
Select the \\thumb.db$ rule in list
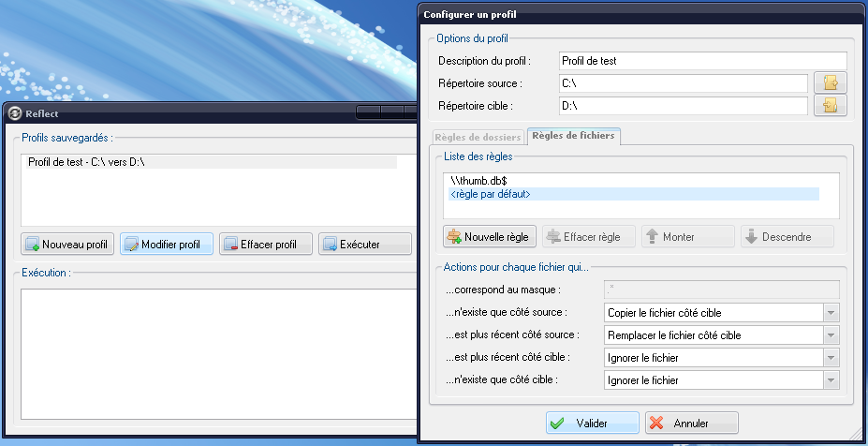click(x=479, y=181)
